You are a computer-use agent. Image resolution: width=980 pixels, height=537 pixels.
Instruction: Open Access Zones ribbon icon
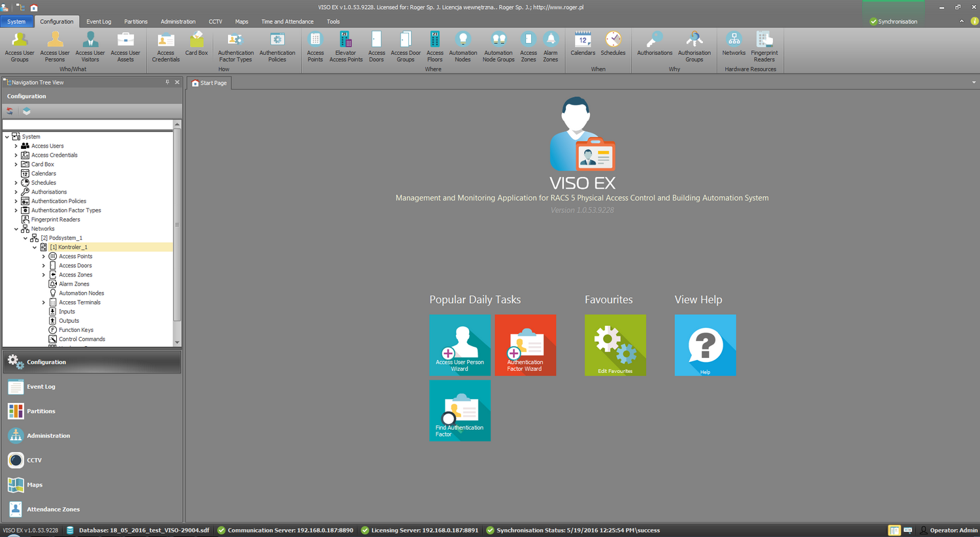(x=529, y=47)
